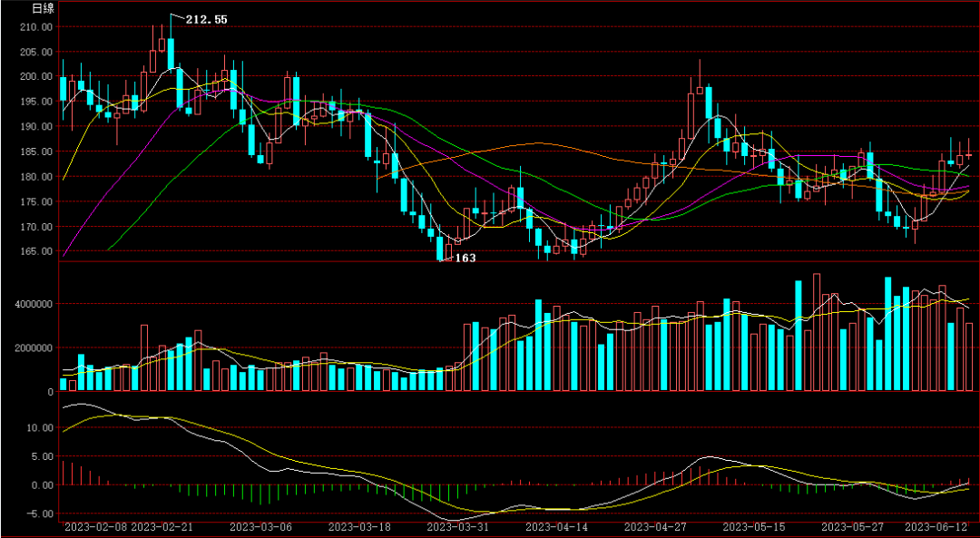
Task: Jump to 2023-03-06 date marker
Action: point(260,526)
